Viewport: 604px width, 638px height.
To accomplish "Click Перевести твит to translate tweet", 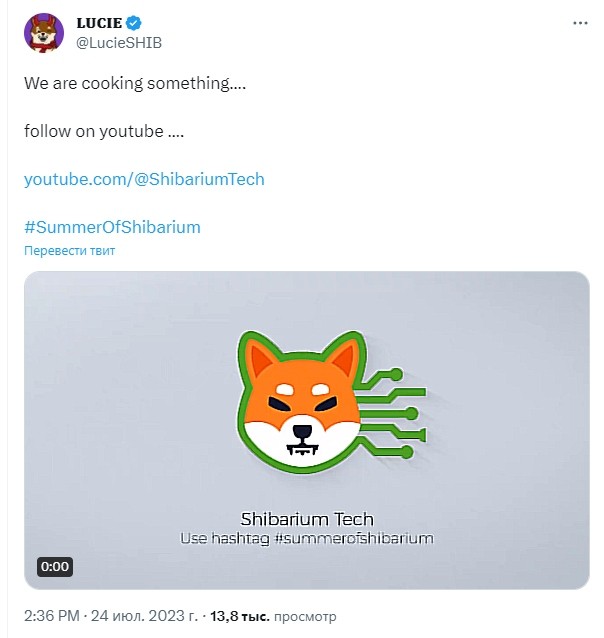I will click(x=70, y=250).
